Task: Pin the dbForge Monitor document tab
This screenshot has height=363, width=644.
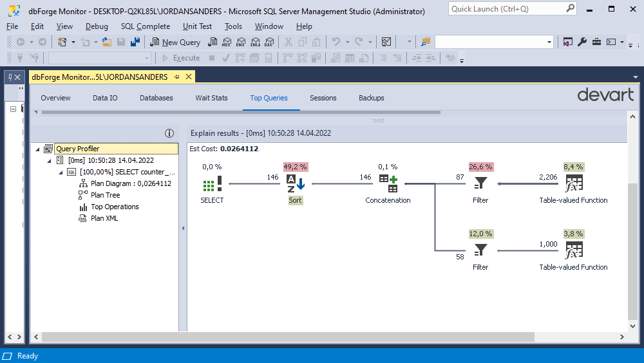Action: 176,77
